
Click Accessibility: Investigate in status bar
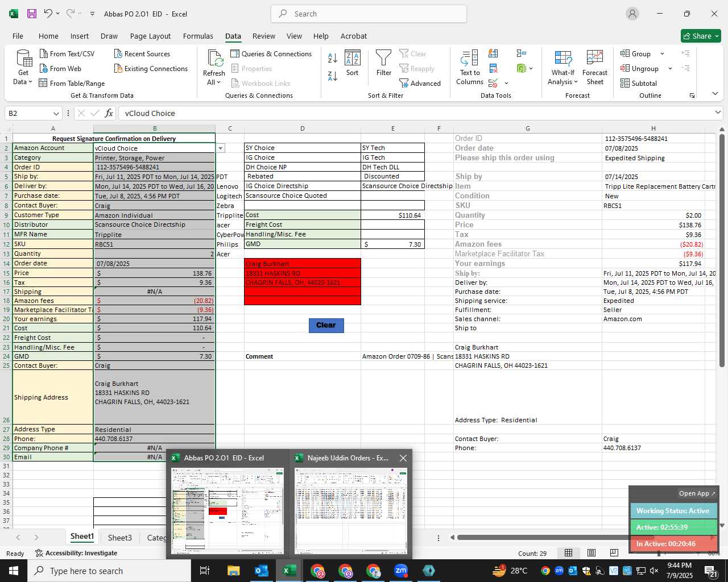click(76, 553)
